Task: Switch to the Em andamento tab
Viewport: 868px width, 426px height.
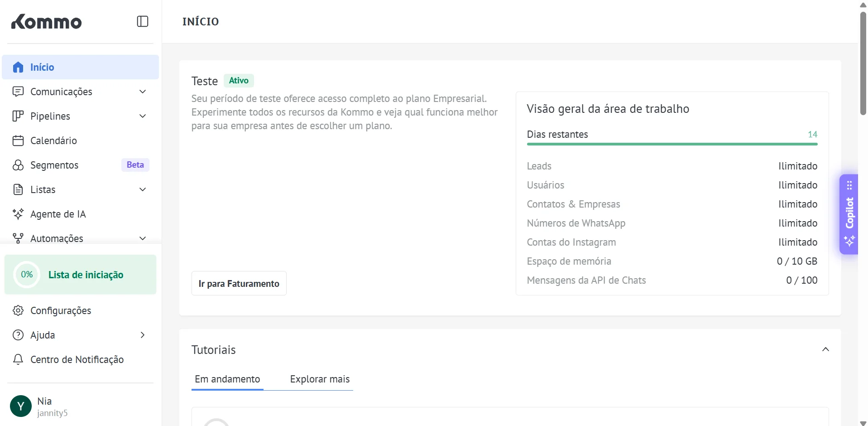Action: click(227, 379)
